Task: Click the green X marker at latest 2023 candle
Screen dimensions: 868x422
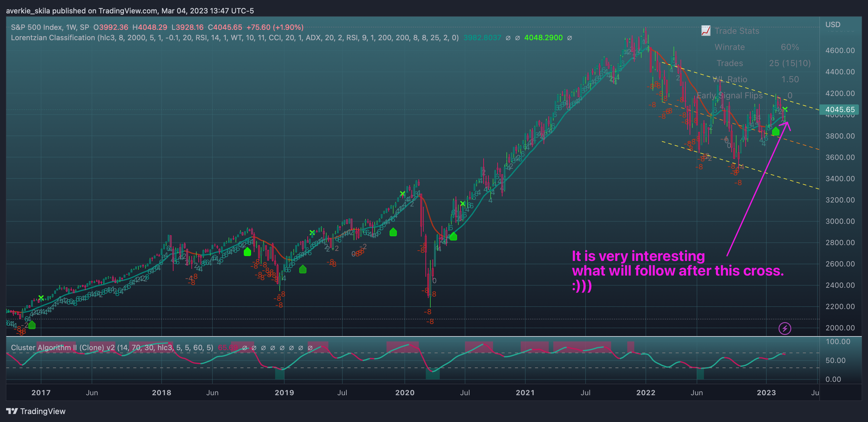Action: coord(785,109)
